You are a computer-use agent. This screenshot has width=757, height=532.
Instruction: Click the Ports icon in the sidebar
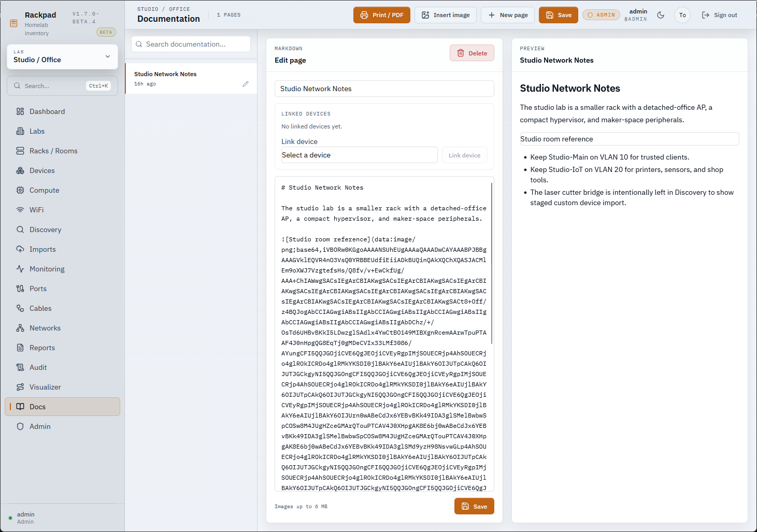[20, 289]
